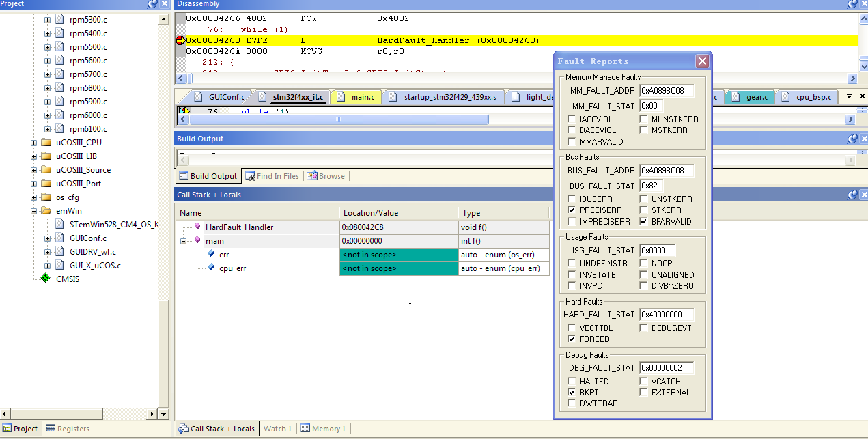Collapse the main call stack entry

184,240
